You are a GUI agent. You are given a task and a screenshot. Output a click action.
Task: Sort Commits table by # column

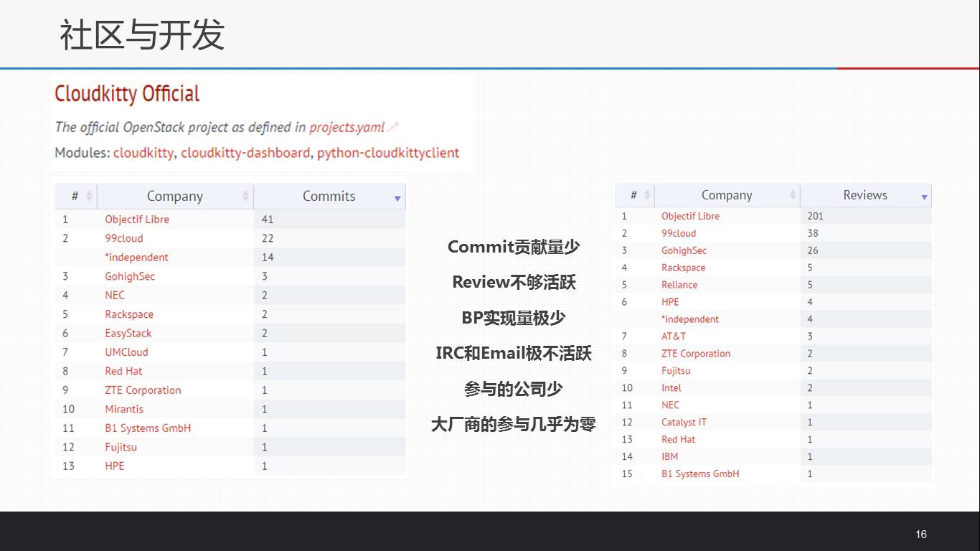[x=76, y=196]
